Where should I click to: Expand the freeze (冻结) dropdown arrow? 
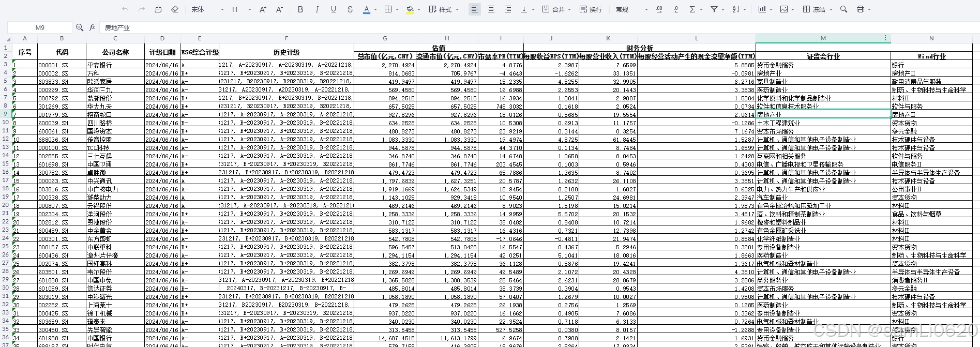pyautogui.click(x=831, y=9)
